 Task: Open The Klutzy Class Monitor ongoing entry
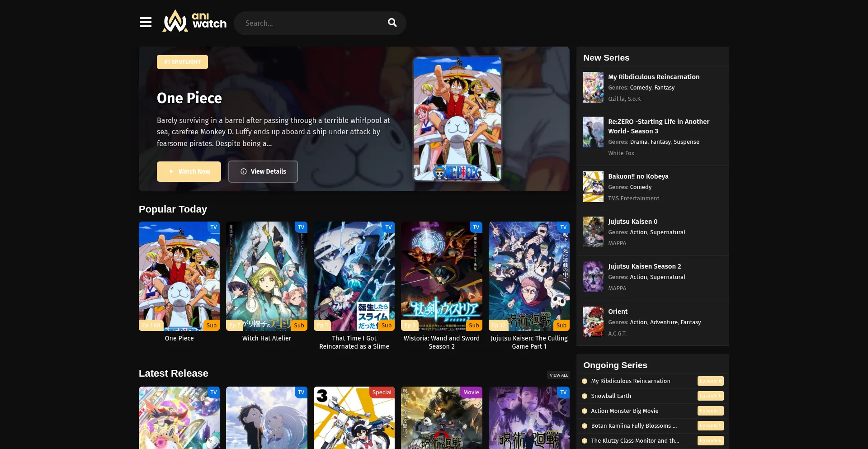635,441
